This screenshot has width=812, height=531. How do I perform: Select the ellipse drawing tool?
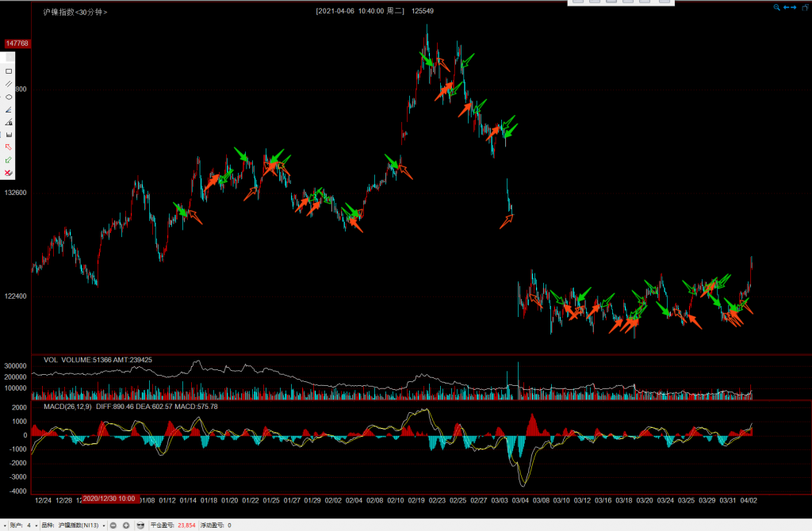pos(9,97)
